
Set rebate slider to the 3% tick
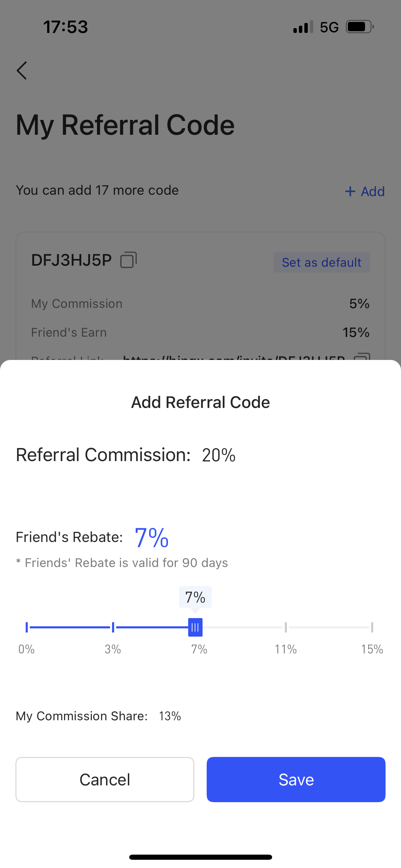[x=113, y=627]
